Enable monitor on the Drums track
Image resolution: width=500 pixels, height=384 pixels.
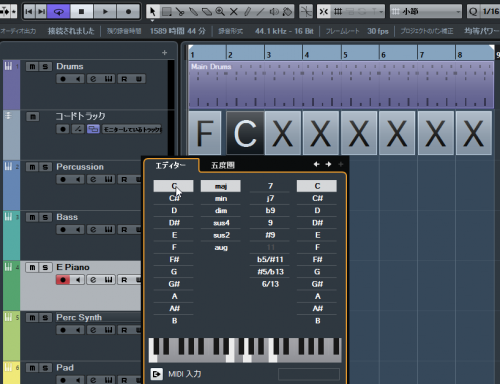click(x=78, y=79)
